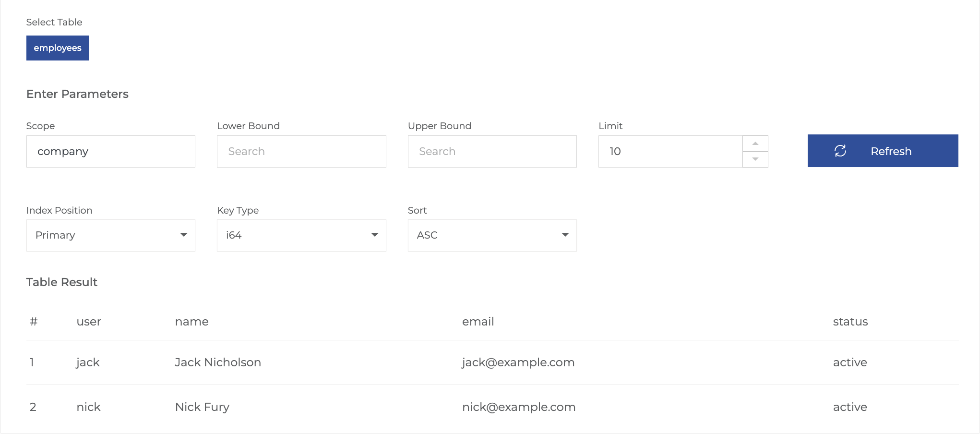Select the employees table tab
The height and width of the screenshot is (434, 980).
58,48
